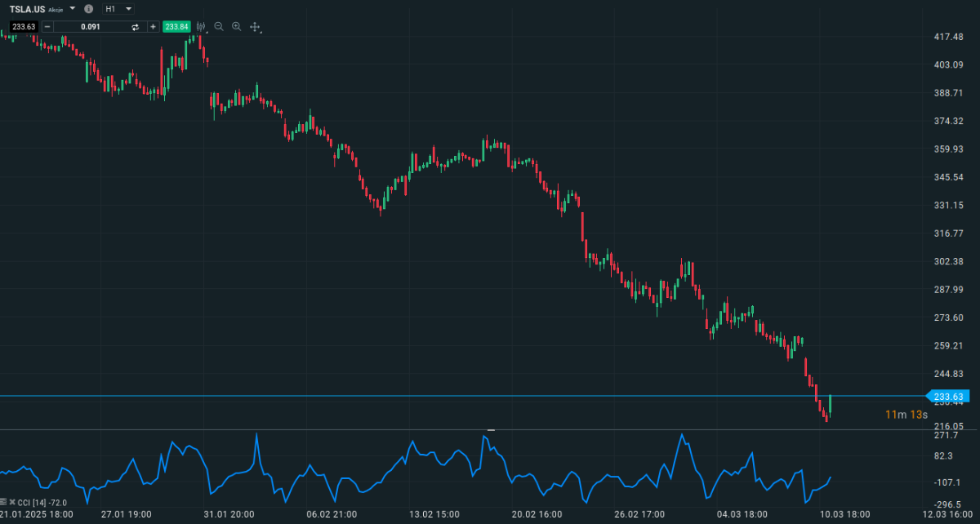This screenshot has height=524, width=980.
Task: Click the 0.091 volume input field
Action: [x=91, y=27]
